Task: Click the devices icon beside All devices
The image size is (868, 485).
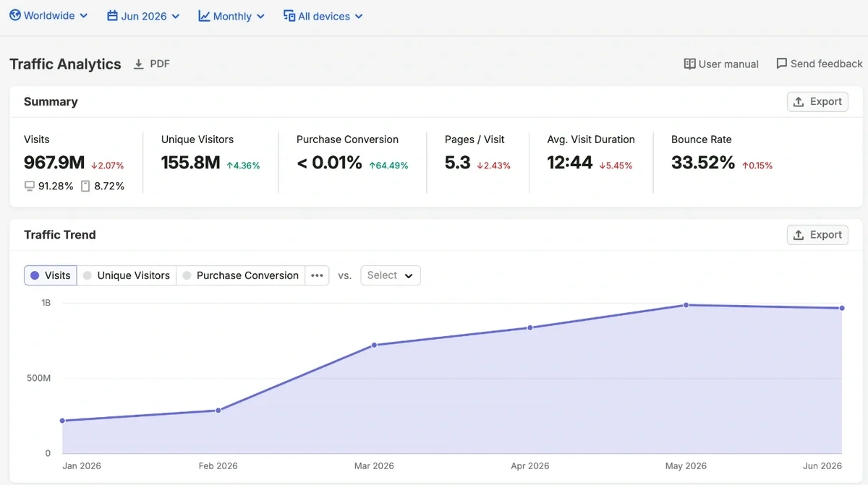Action: tap(289, 16)
